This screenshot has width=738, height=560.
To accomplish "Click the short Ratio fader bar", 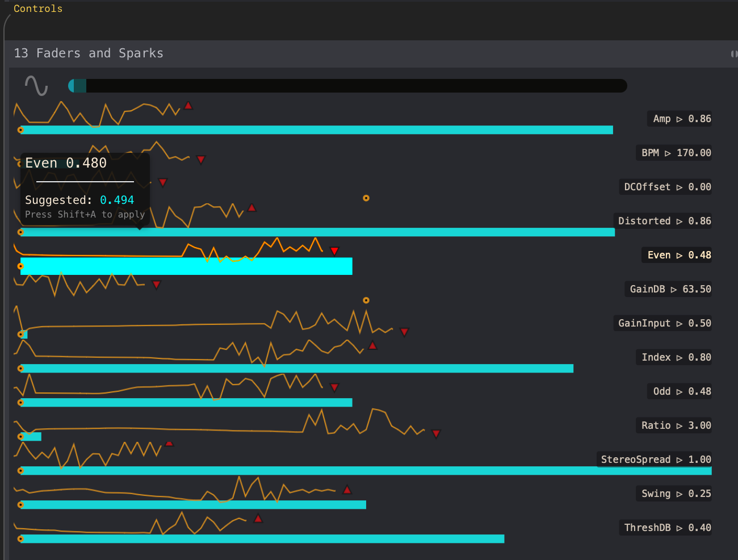I will [31, 437].
